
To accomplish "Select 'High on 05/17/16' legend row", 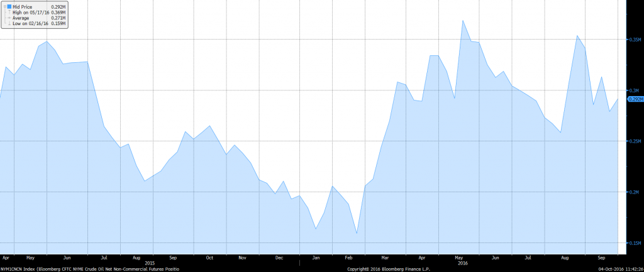I will click(x=31, y=13).
